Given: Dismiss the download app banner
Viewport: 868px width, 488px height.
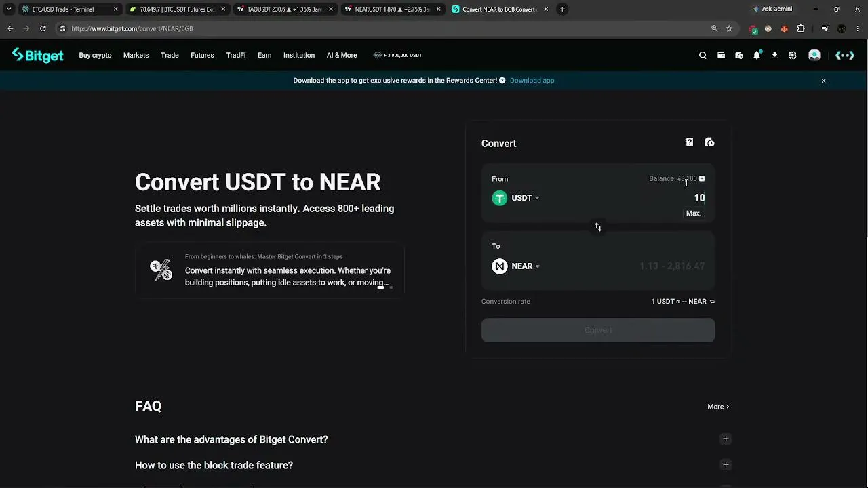Looking at the screenshot, I should 823,81.
